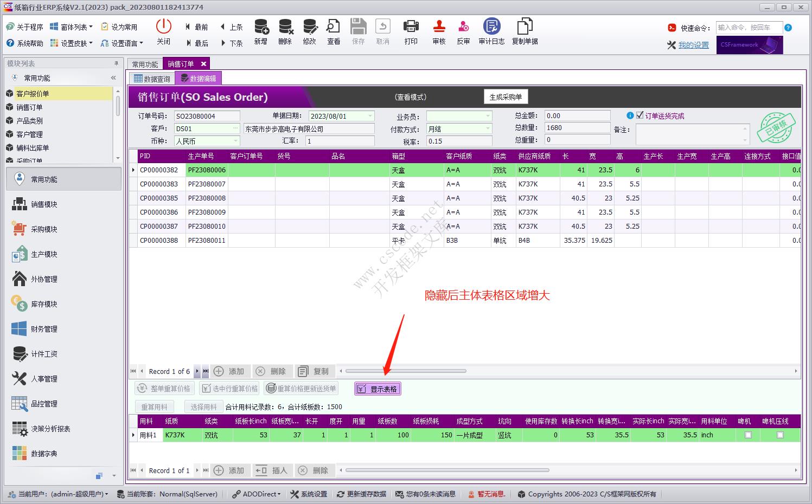
Task: Expand the 币种 currency dropdown
Action: 235,141
